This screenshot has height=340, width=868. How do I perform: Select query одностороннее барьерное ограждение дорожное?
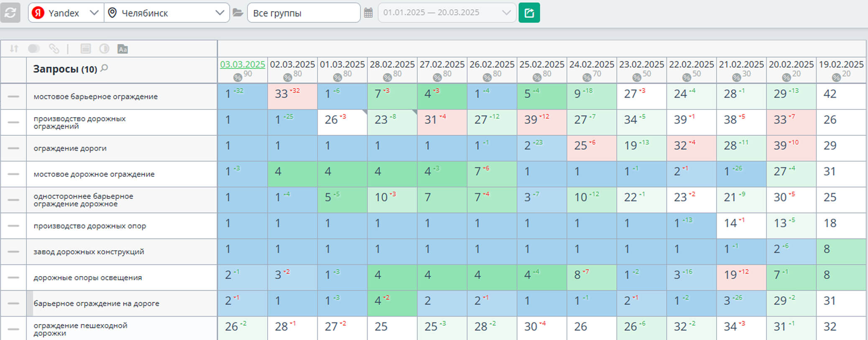[x=83, y=200]
